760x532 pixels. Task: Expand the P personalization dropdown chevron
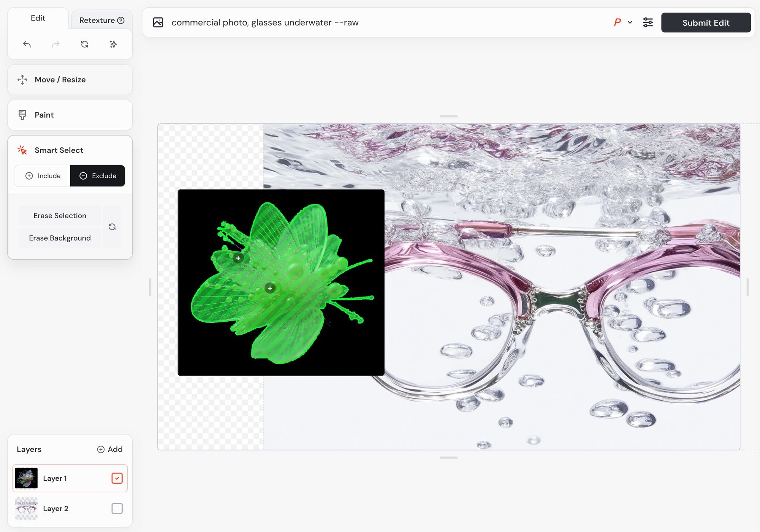[x=630, y=22]
